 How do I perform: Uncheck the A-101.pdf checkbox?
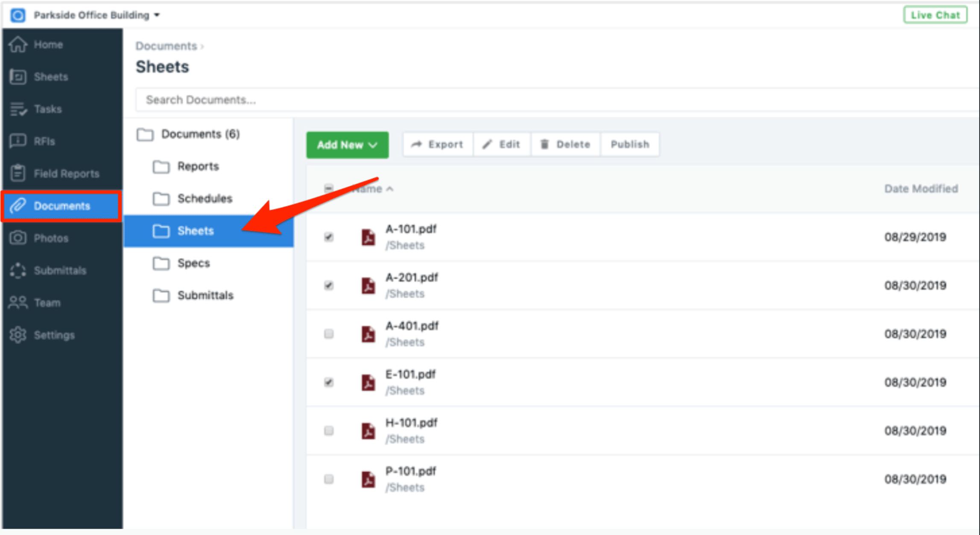328,237
